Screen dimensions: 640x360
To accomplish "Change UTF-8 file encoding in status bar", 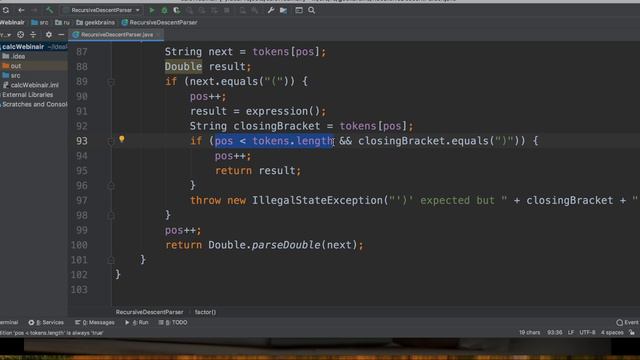I will pos(587,333).
